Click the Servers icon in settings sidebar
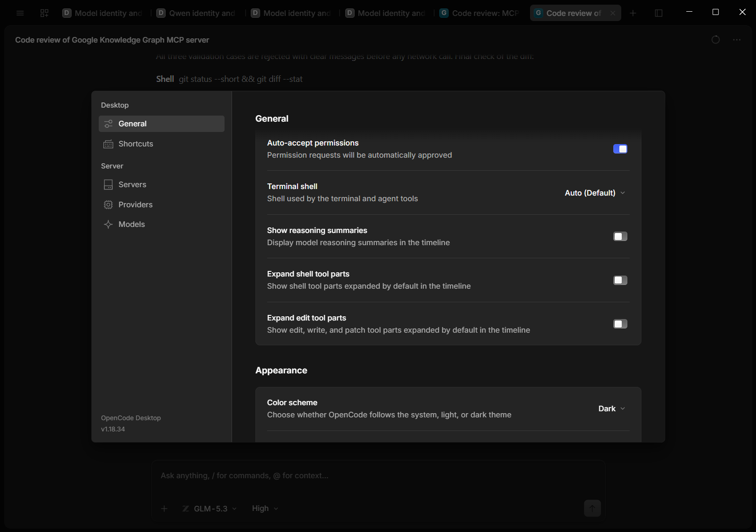This screenshot has width=756, height=532. coord(108,185)
